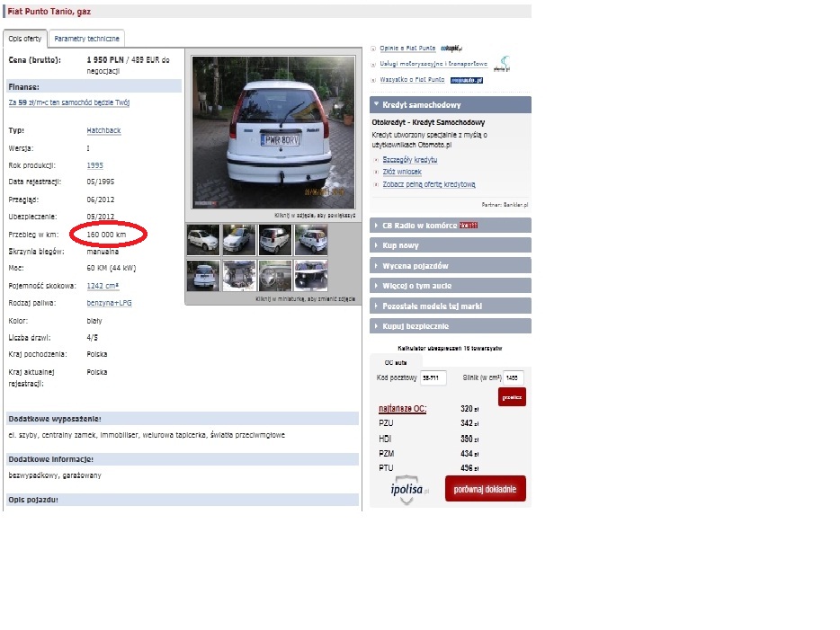Show the steering wheel interior thumbnail

click(275, 276)
